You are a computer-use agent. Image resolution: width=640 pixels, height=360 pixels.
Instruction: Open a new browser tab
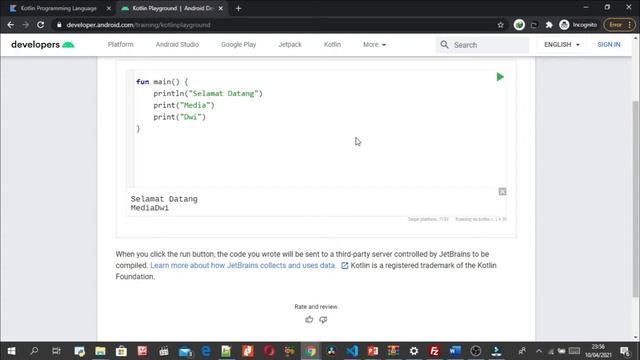point(239,8)
